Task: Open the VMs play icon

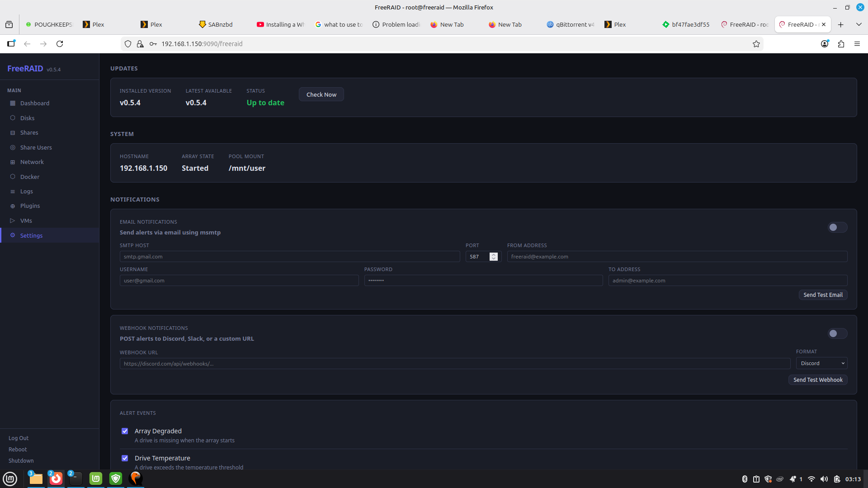Action: [13, 221]
